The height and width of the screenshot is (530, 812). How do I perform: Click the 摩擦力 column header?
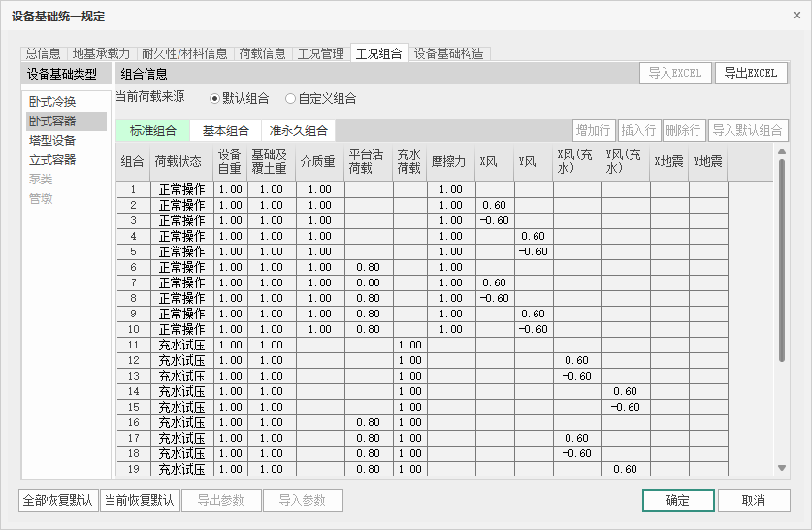click(x=448, y=162)
